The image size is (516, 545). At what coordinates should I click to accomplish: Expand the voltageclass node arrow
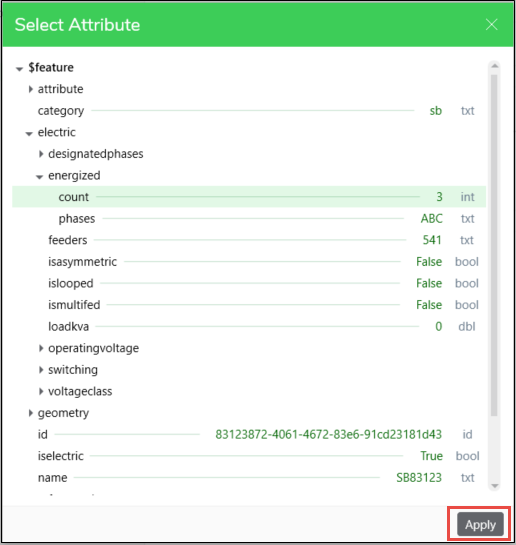point(41,391)
